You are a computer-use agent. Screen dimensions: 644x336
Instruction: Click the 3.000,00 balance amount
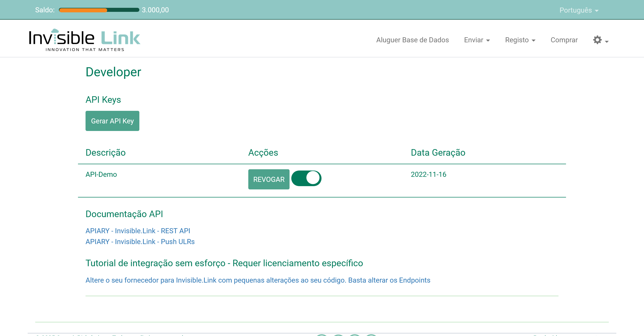(155, 10)
